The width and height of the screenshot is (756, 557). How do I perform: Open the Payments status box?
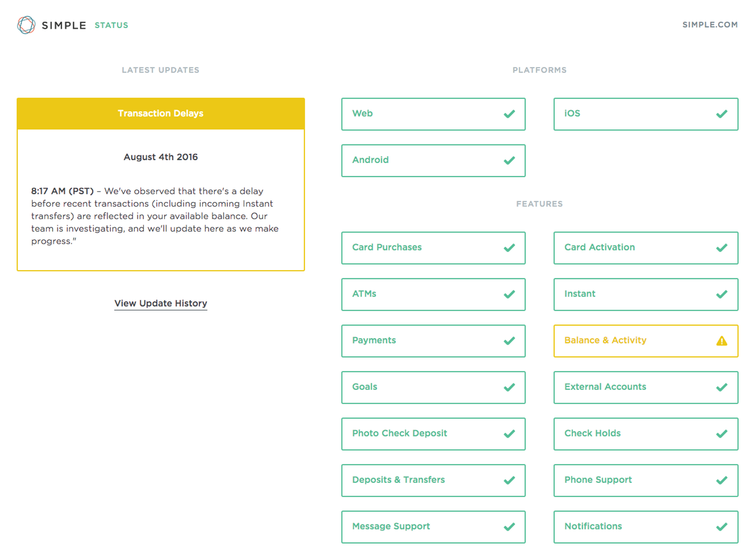433,341
